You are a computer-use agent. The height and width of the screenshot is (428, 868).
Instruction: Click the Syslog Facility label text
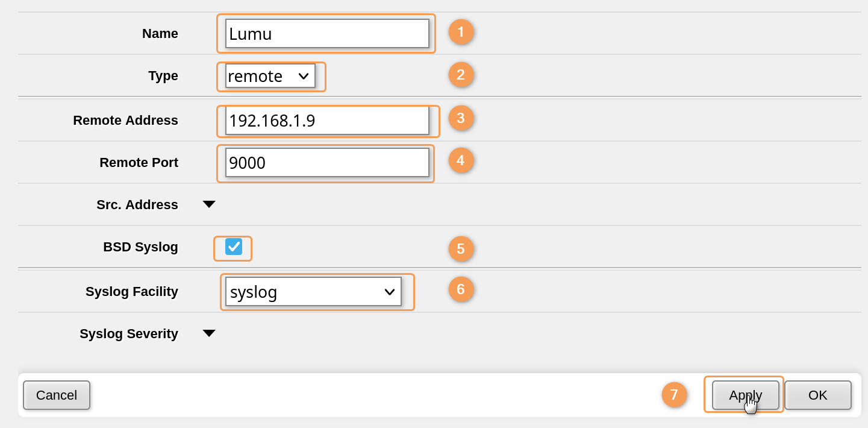(132, 292)
